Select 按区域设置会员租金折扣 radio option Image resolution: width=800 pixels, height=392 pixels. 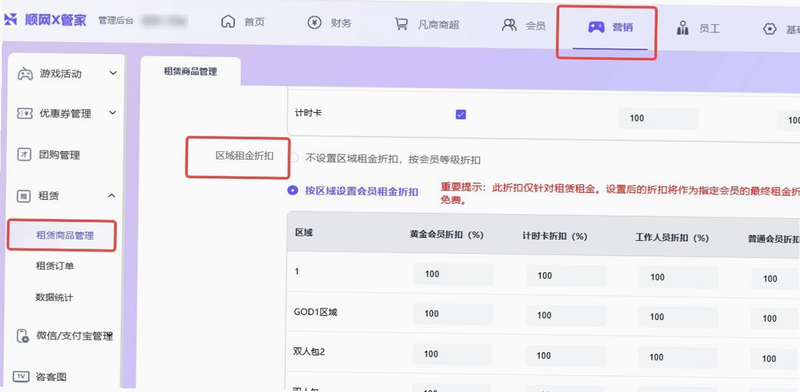pos(292,190)
